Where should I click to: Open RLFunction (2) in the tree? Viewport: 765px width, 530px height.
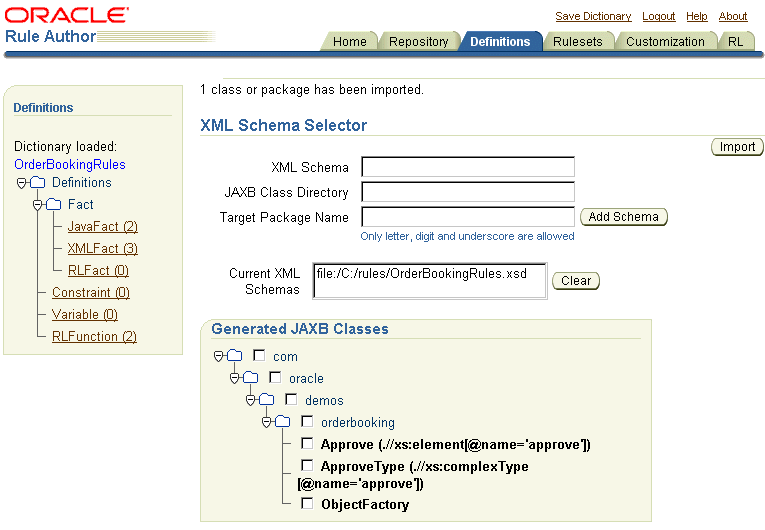pos(94,336)
